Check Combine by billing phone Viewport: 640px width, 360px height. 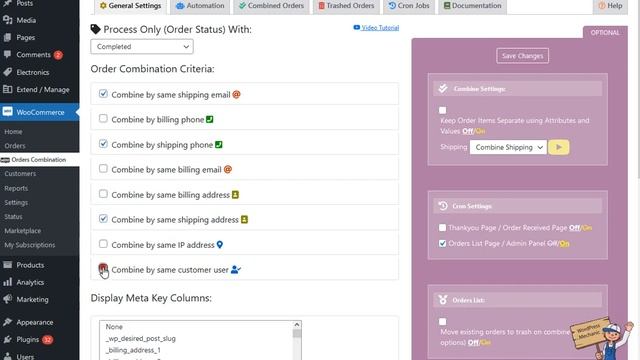(x=103, y=118)
